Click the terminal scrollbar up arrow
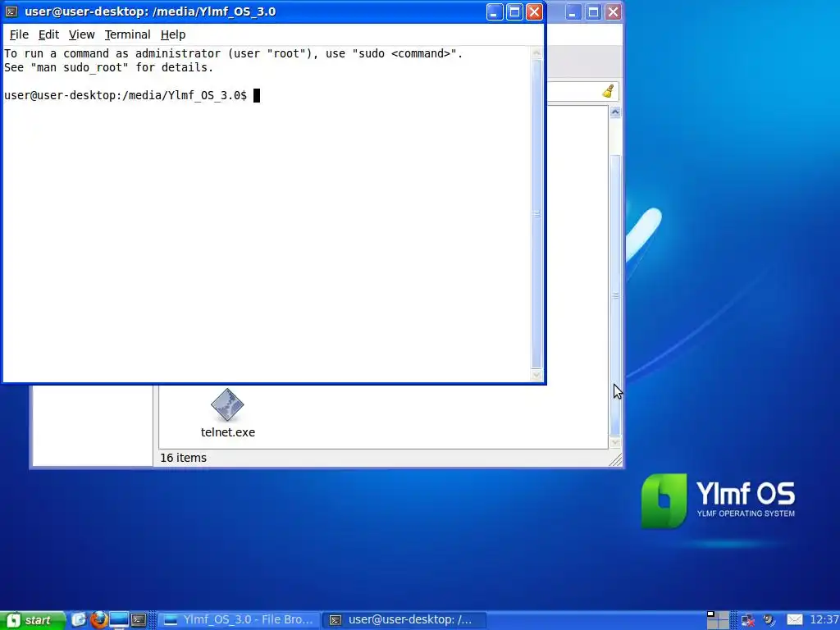Image resolution: width=840 pixels, height=630 pixels. (x=536, y=53)
